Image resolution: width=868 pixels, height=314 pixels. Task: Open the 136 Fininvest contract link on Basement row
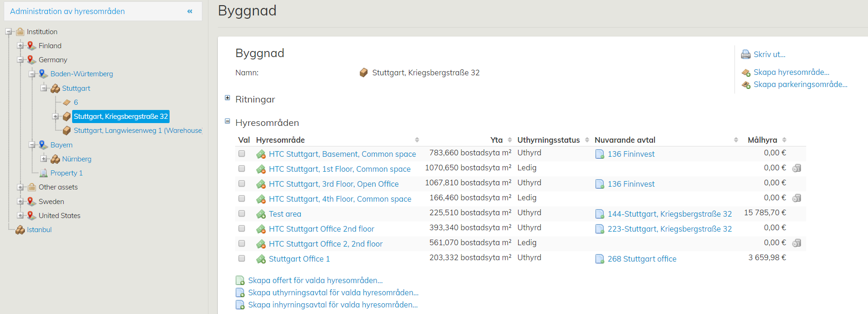(x=631, y=154)
